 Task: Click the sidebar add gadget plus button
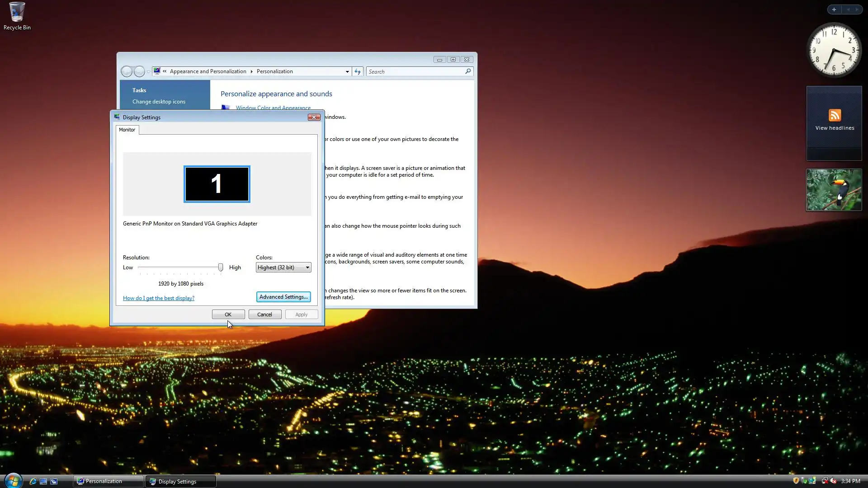[834, 9]
